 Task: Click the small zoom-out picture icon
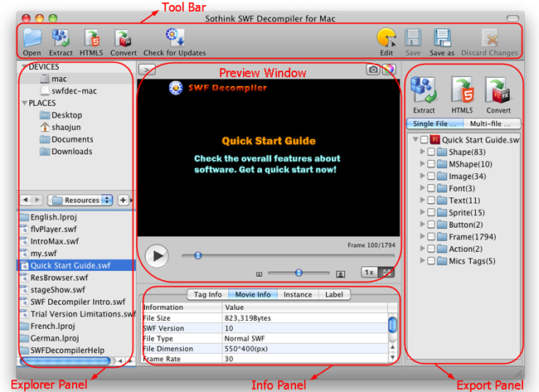(x=260, y=274)
